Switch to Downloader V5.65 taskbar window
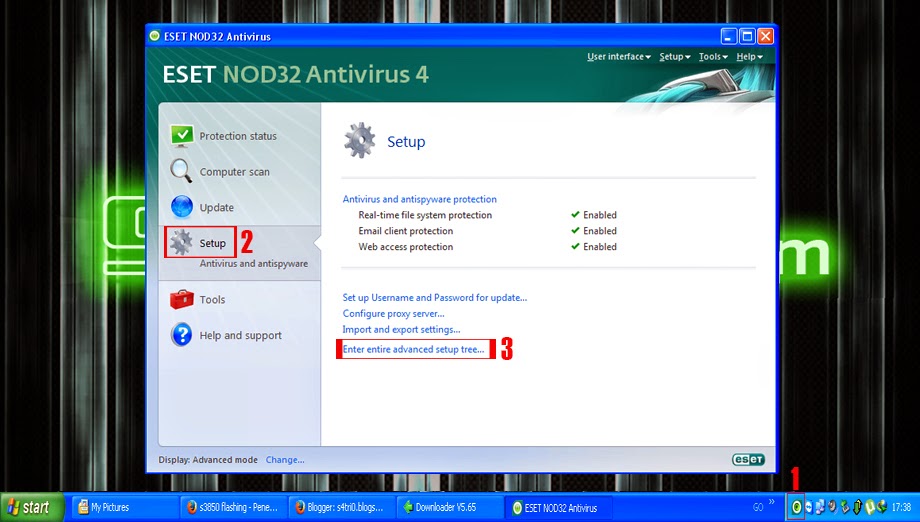Screen dimensions: 920x522 tap(450, 507)
